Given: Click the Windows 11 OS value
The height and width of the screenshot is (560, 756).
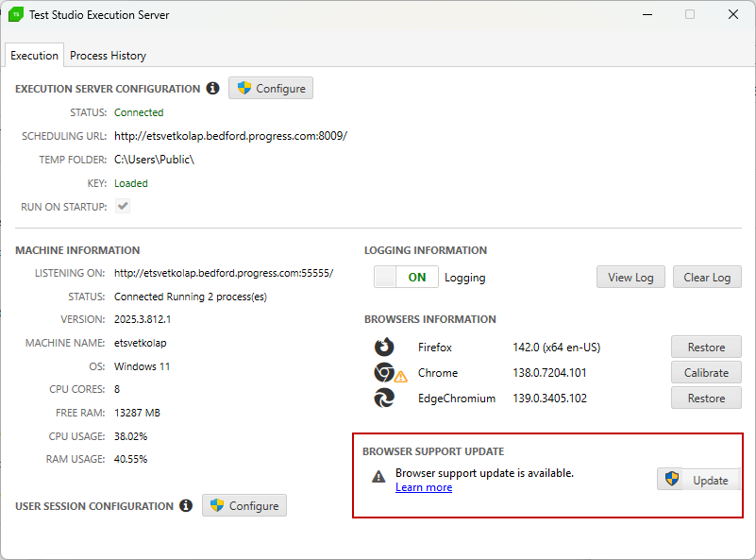Looking at the screenshot, I should (x=143, y=366).
